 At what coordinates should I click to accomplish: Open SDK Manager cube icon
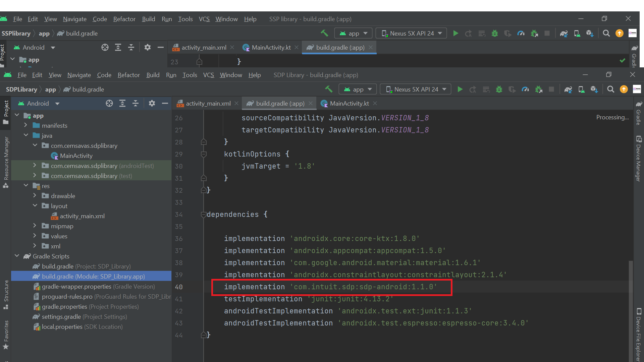(x=594, y=89)
